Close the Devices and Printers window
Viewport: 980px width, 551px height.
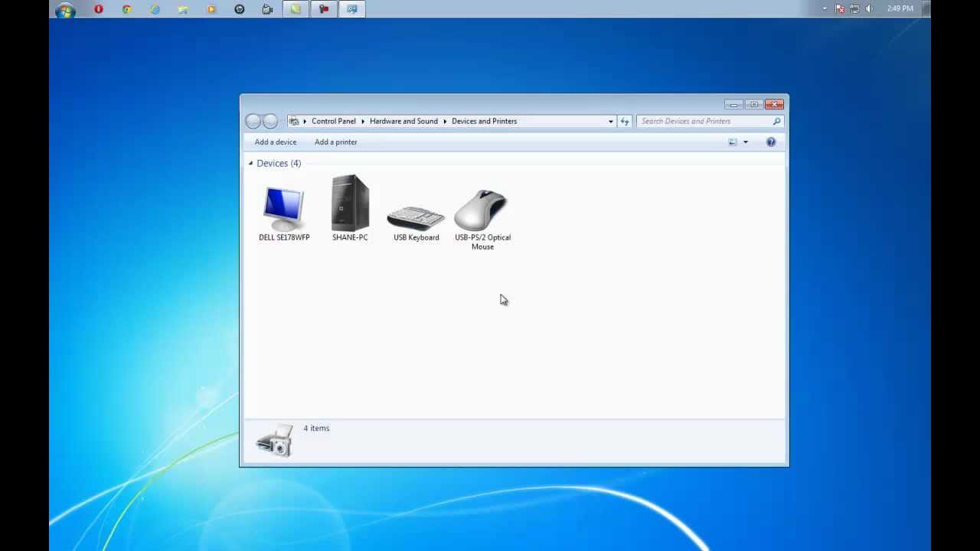pos(774,104)
